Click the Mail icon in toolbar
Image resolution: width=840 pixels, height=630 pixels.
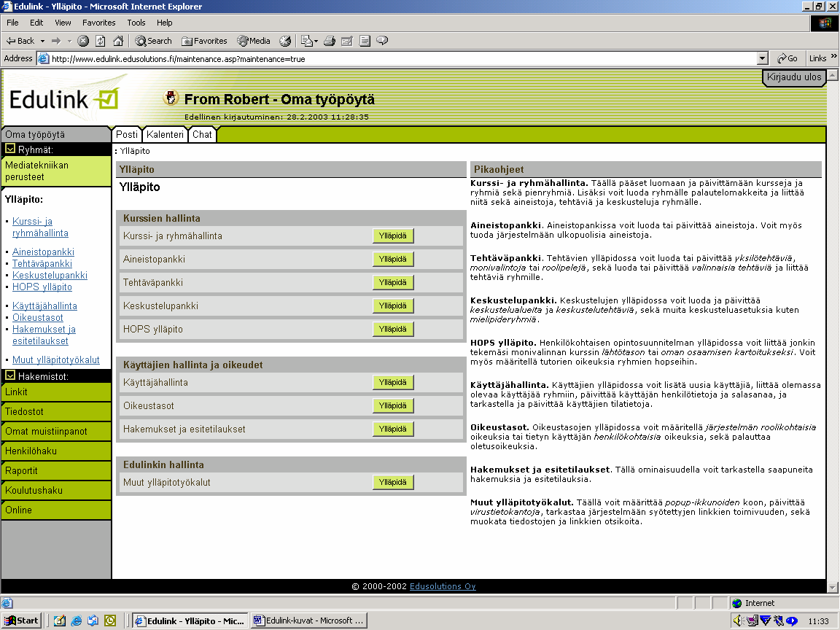point(306,41)
